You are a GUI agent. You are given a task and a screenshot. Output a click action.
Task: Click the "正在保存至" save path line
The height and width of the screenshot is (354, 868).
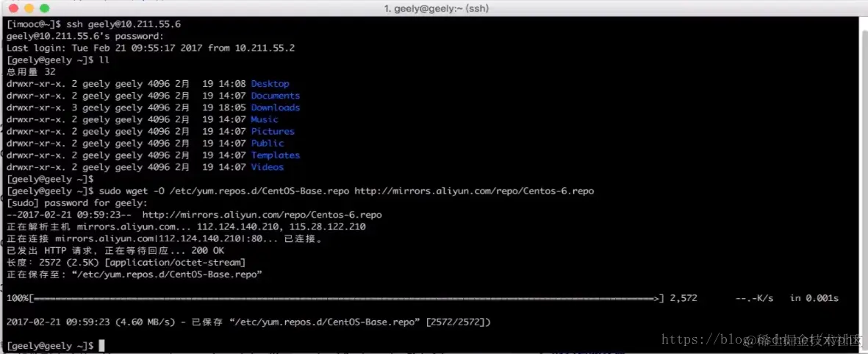tap(134, 275)
